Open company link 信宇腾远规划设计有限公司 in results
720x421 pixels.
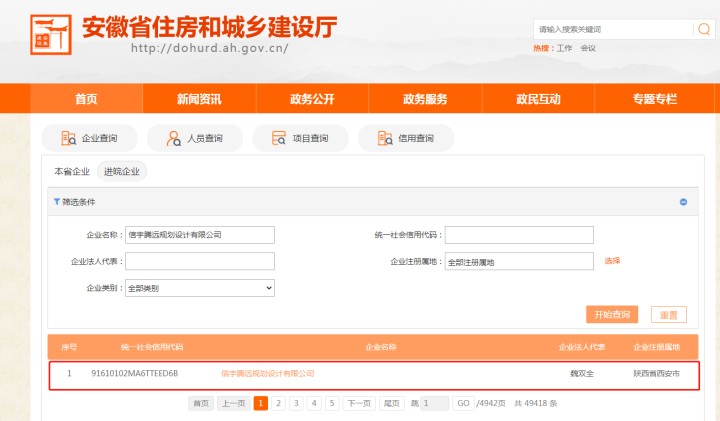coord(268,373)
